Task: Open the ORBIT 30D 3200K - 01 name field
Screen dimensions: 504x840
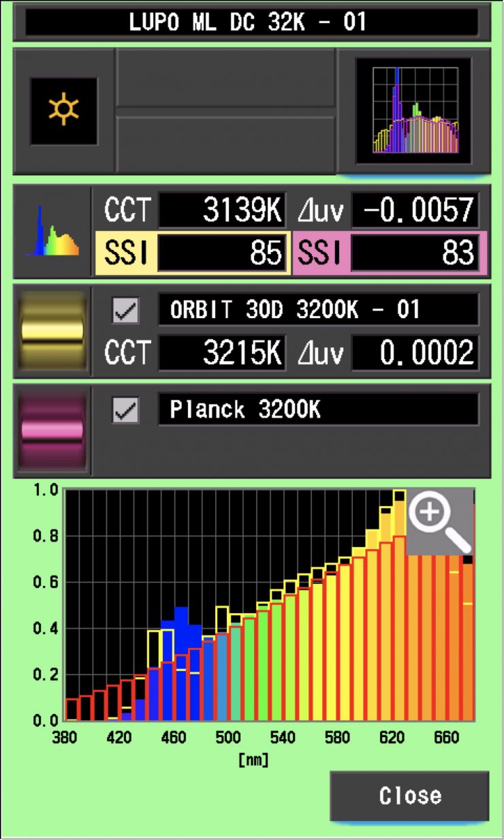Action: (x=318, y=311)
